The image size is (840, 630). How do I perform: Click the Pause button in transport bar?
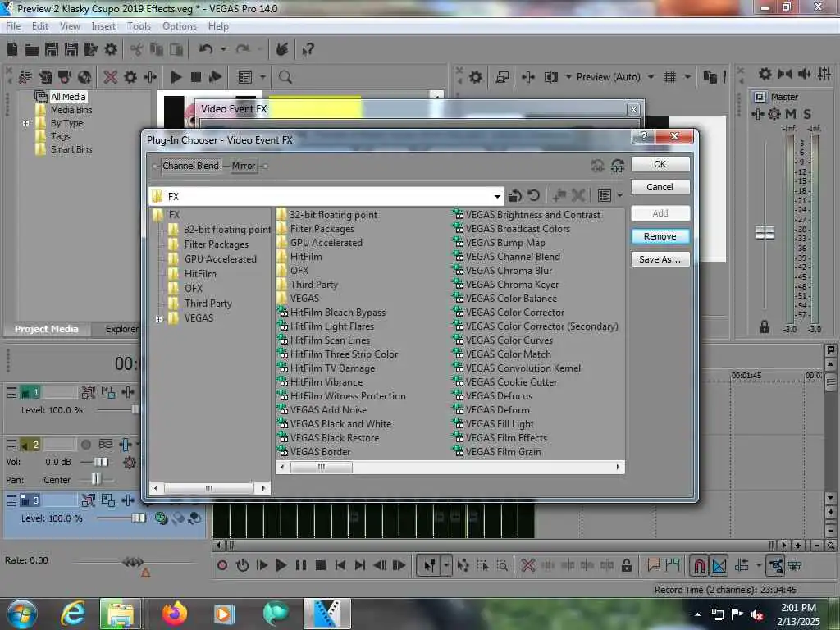301,565
